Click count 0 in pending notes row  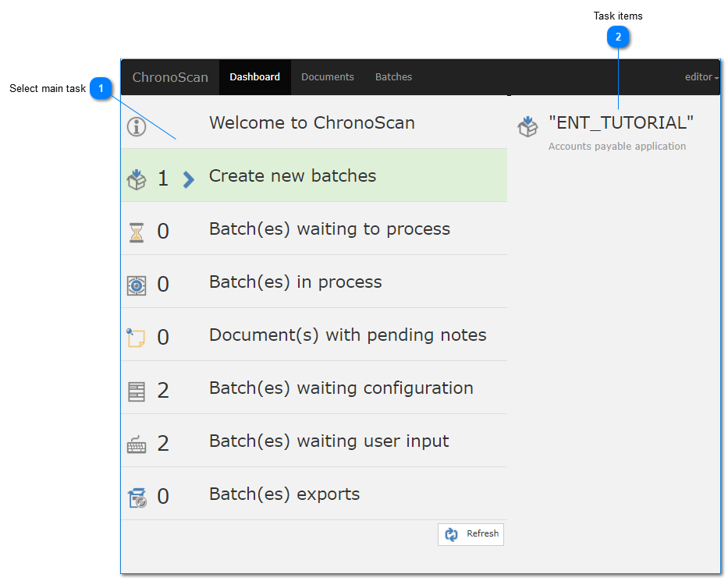coord(163,337)
